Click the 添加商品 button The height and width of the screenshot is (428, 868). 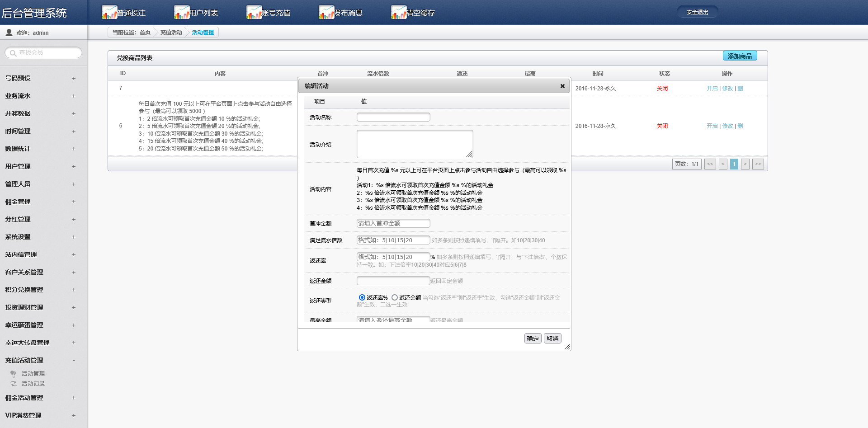[740, 56]
